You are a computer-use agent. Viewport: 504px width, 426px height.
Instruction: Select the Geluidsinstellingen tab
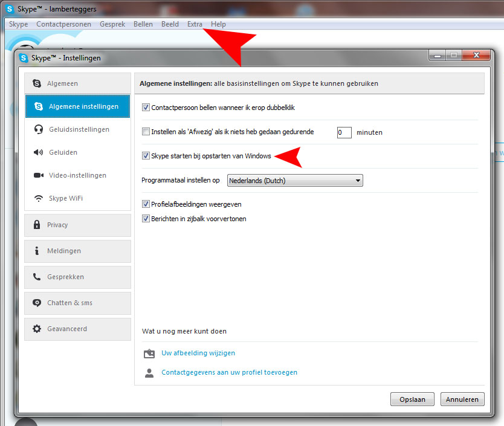click(x=77, y=129)
